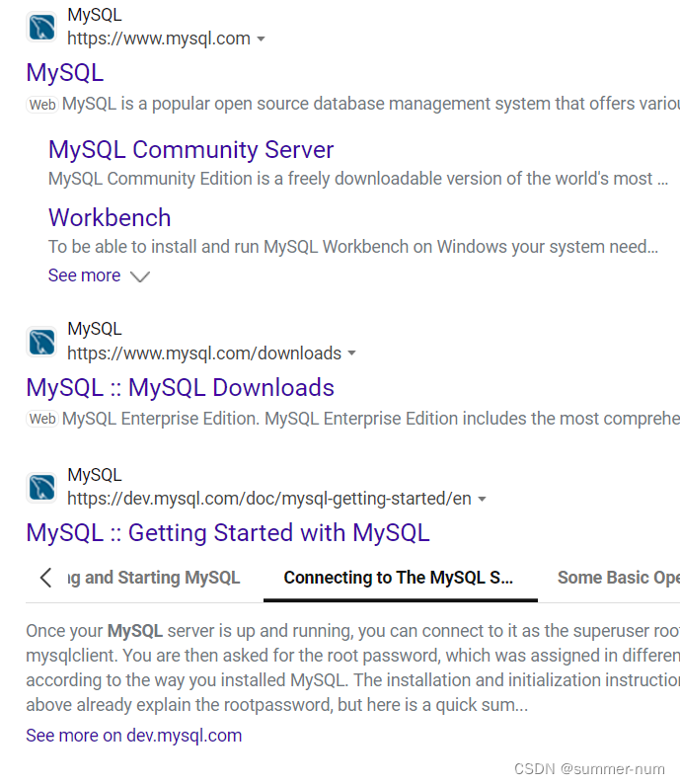
Task: Open the MySQL main result title
Action: (x=65, y=72)
